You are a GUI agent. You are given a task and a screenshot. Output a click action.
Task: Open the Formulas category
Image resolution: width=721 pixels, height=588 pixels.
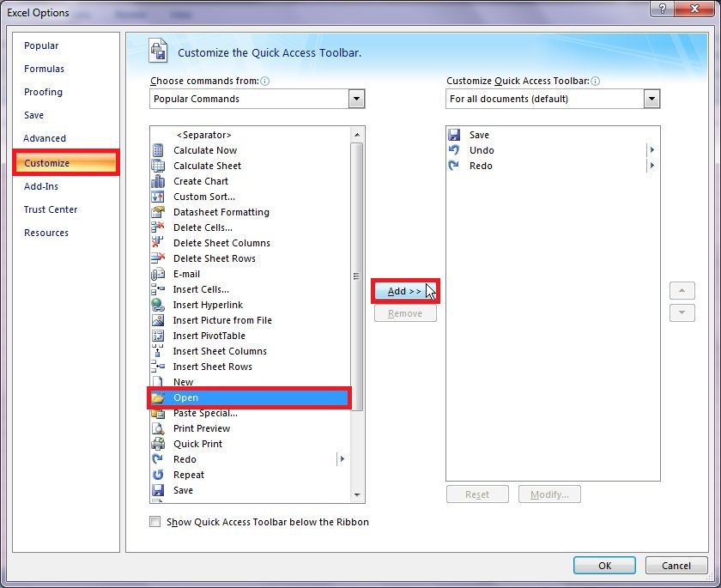44,69
